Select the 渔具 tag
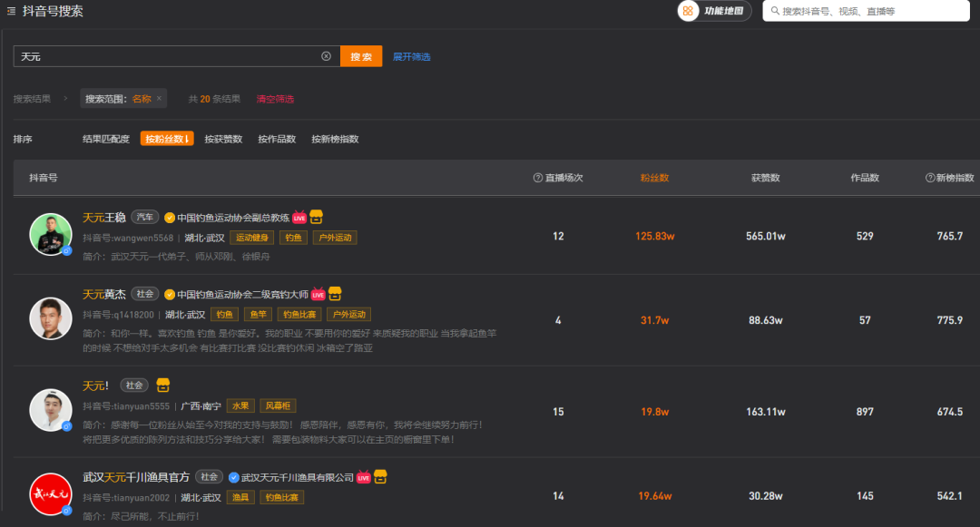This screenshot has width=980, height=527. point(240,498)
